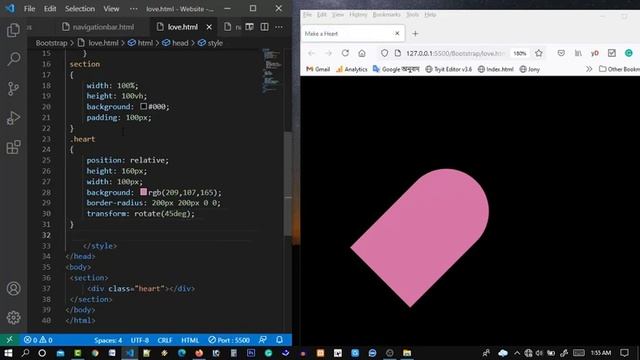Screen dimensions: 640x360
Task: Click the 1:55 AM taskbar clock
Action: click(x=600, y=353)
